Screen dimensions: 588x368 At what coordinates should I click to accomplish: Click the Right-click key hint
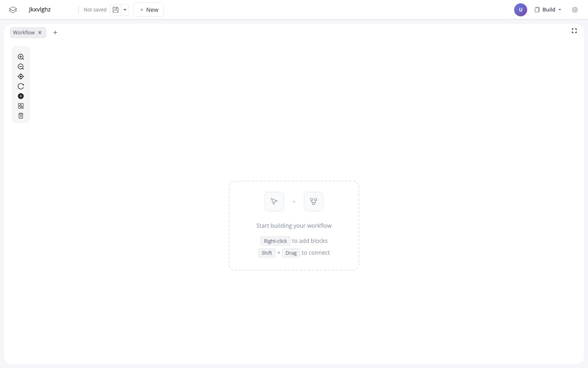[275, 241]
